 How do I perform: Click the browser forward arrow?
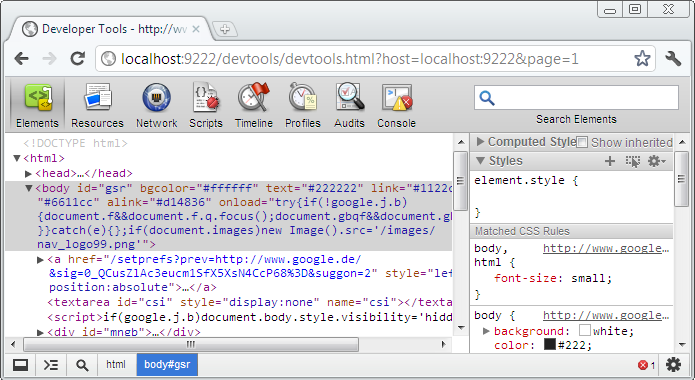tap(50, 58)
